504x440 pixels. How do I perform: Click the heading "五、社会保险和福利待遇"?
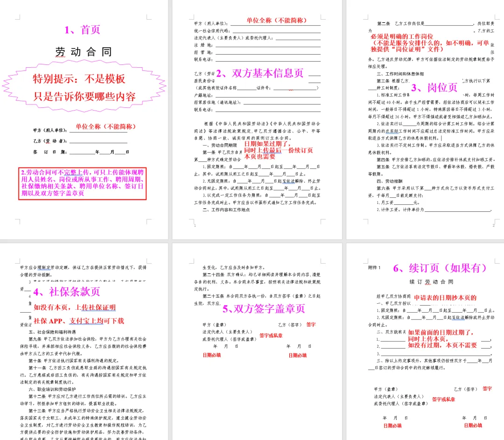[52, 332]
